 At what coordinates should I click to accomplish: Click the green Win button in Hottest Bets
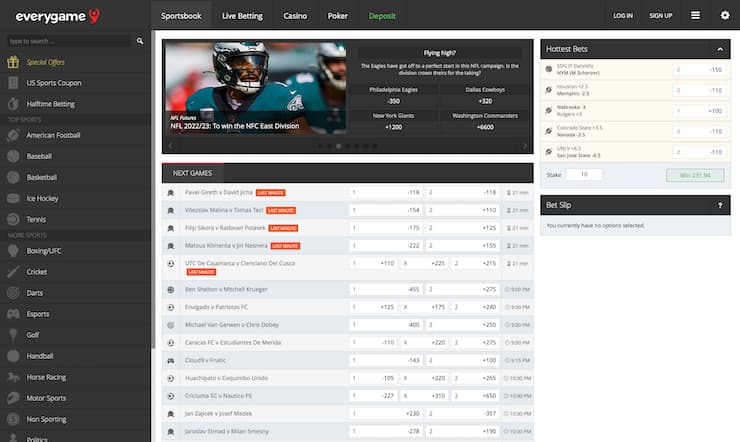(695, 175)
